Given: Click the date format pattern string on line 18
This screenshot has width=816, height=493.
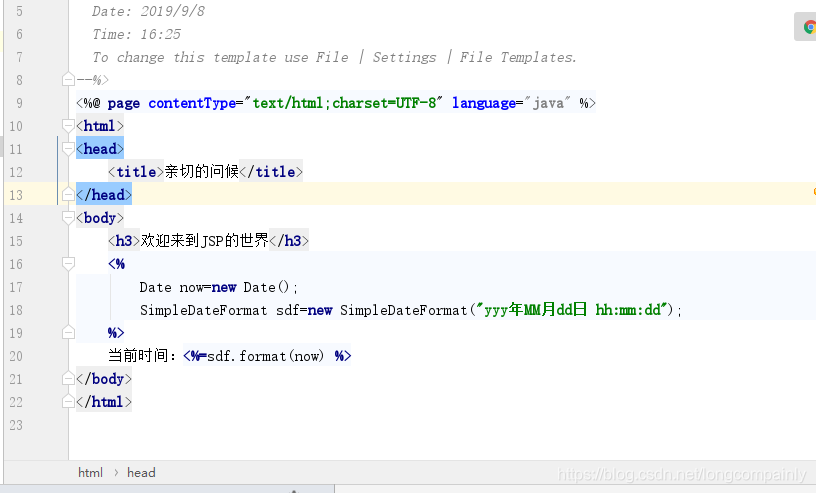Looking at the screenshot, I should click(x=571, y=310).
